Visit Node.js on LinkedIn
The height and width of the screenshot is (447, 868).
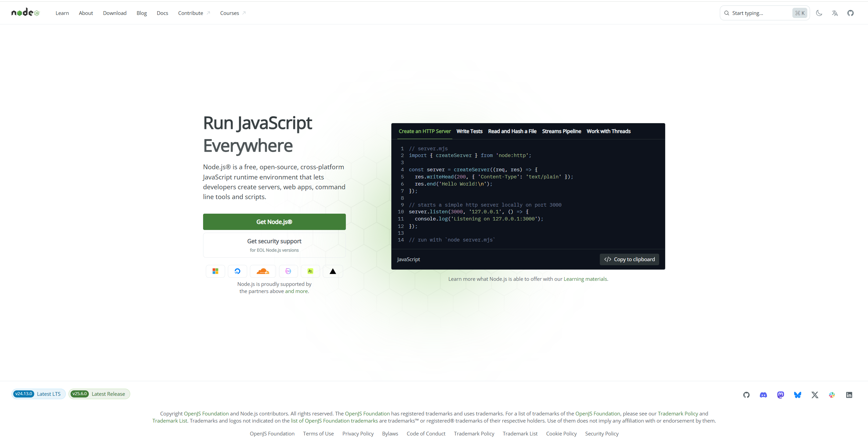849,395
